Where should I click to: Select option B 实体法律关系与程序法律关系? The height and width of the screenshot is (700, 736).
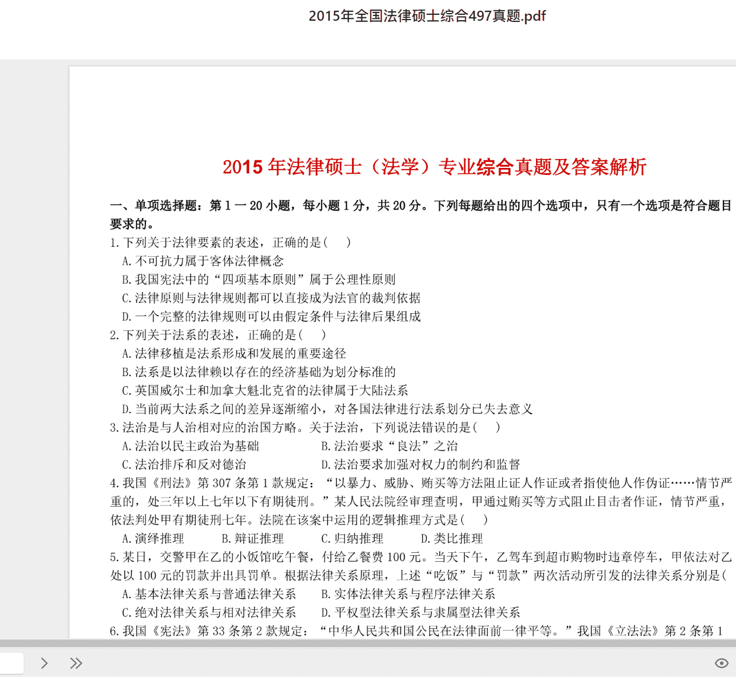coord(408,594)
